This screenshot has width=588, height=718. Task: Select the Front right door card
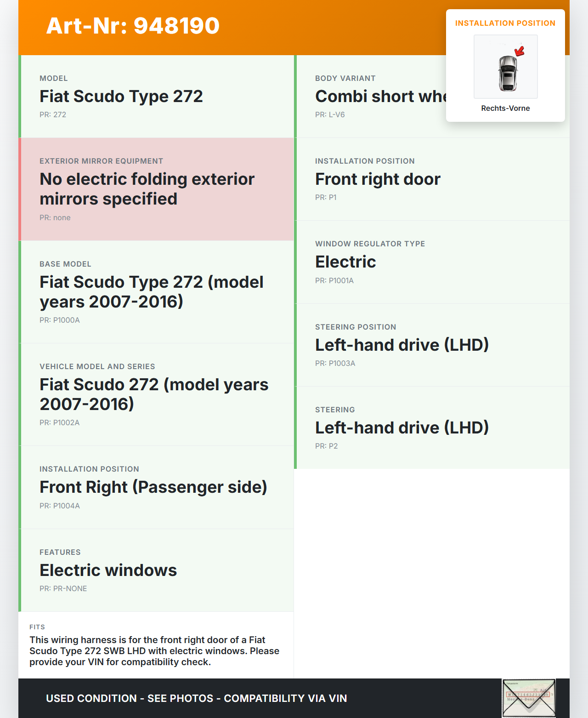[432, 179]
